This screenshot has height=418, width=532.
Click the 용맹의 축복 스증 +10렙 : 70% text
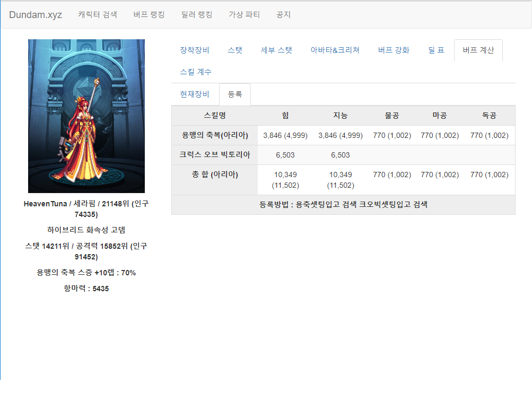86,273
